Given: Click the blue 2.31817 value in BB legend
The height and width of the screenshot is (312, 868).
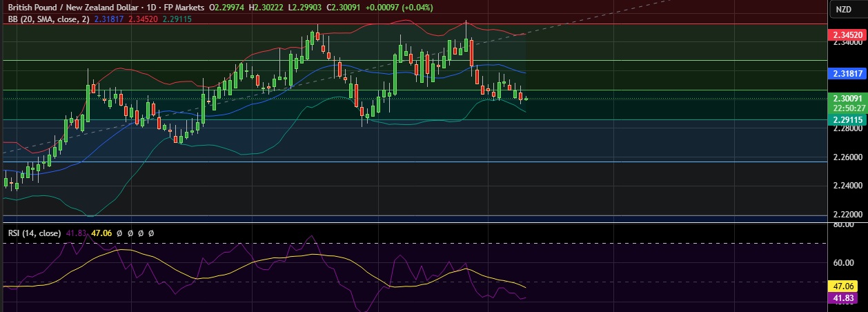Looking at the screenshot, I should [x=112, y=20].
